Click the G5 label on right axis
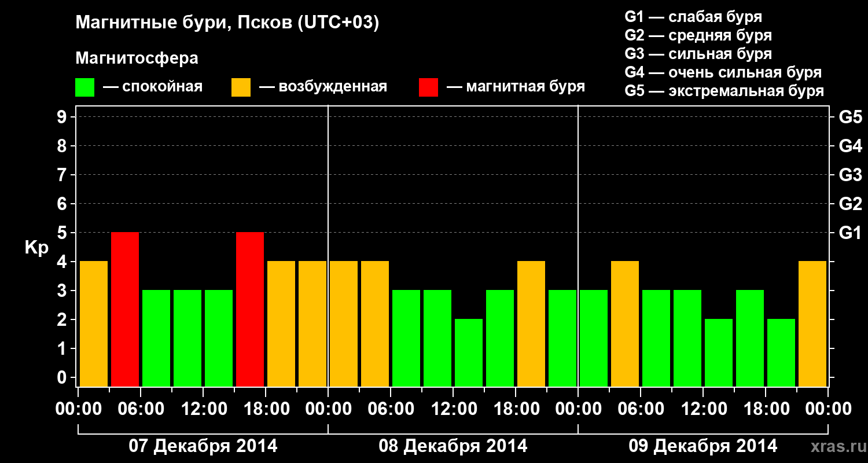This screenshot has height=463, width=868. pos(850,117)
